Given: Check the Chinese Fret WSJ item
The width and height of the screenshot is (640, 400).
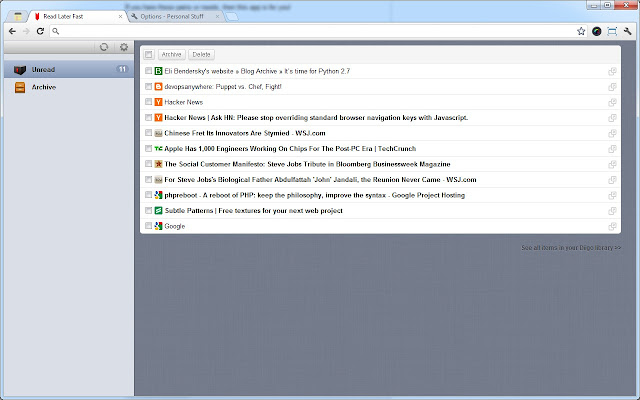Looking at the screenshot, I should (x=148, y=133).
